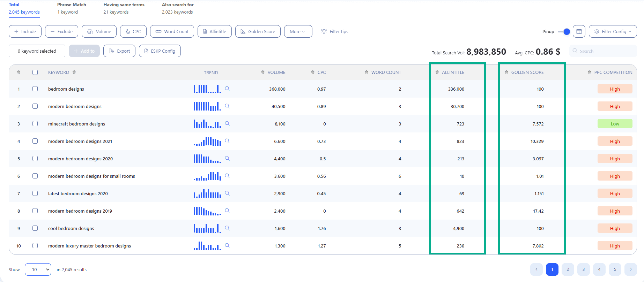Open Word Count filter
The width and height of the screenshot is (644, 282).
coord(172,31)
